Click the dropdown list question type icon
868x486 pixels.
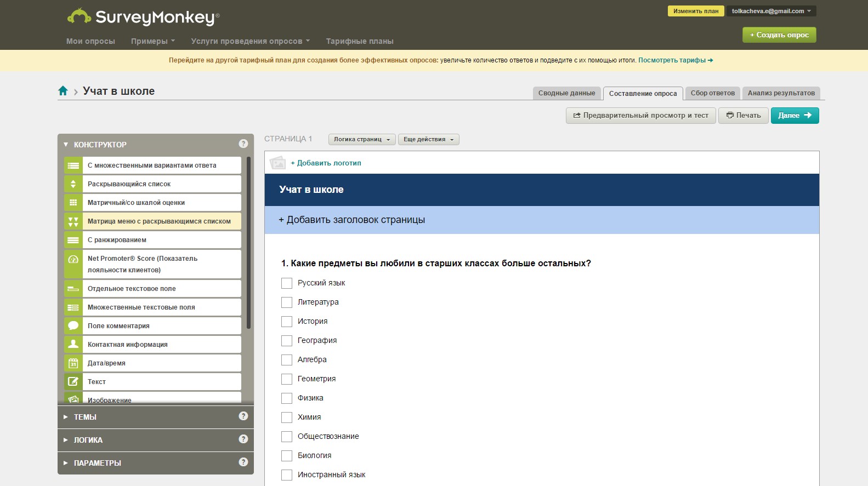pyautogui.click(x=73, y=184)
